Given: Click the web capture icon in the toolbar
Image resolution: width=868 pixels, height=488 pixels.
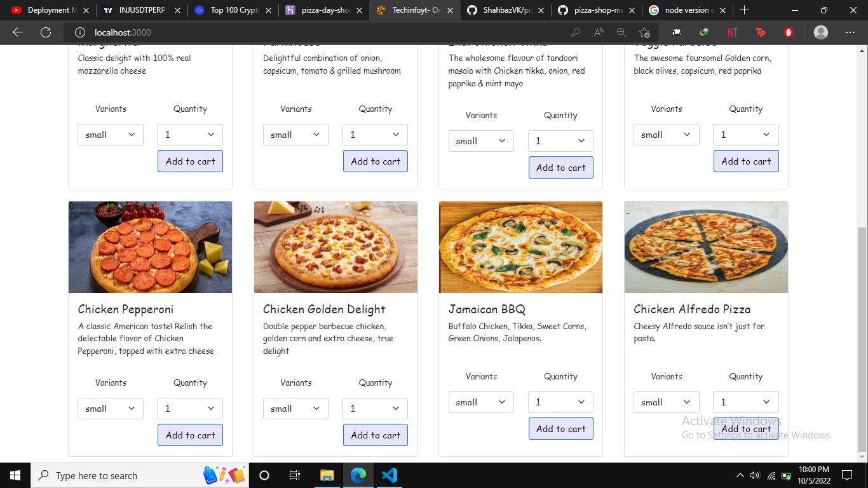Looking at the screenshot, I should tap(676, 32).
